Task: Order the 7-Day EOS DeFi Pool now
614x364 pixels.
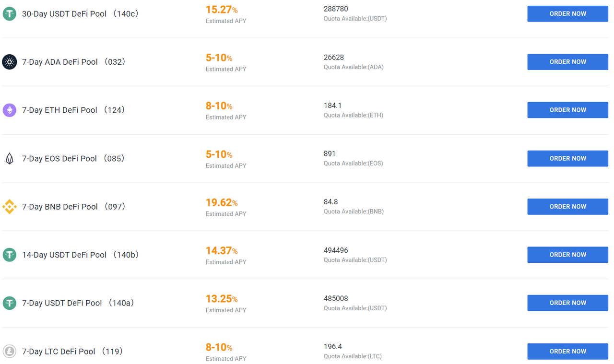Action: click(567, 158)
